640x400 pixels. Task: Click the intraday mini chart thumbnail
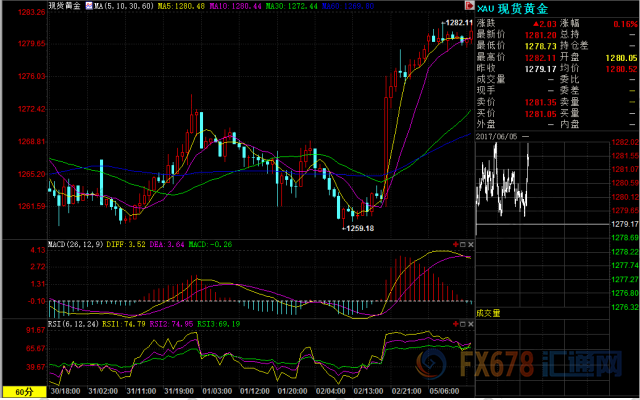pyautogui.click(x=503, y=182)
